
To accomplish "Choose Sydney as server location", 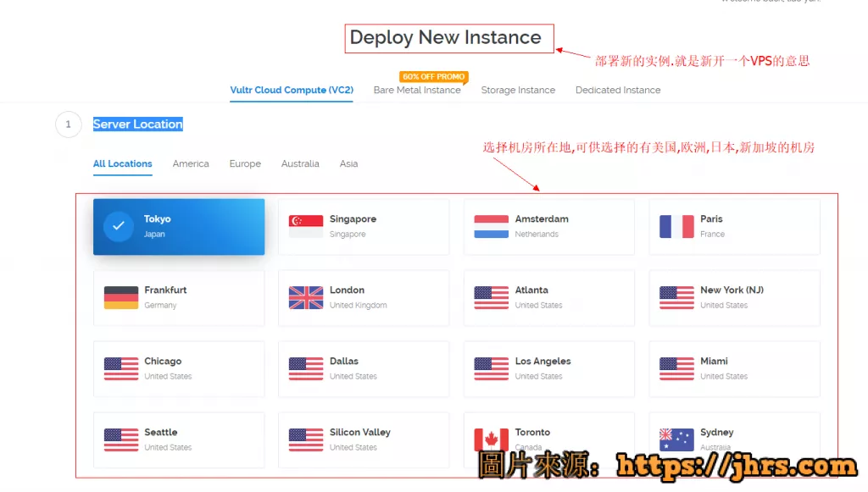I will coord(735,440).
